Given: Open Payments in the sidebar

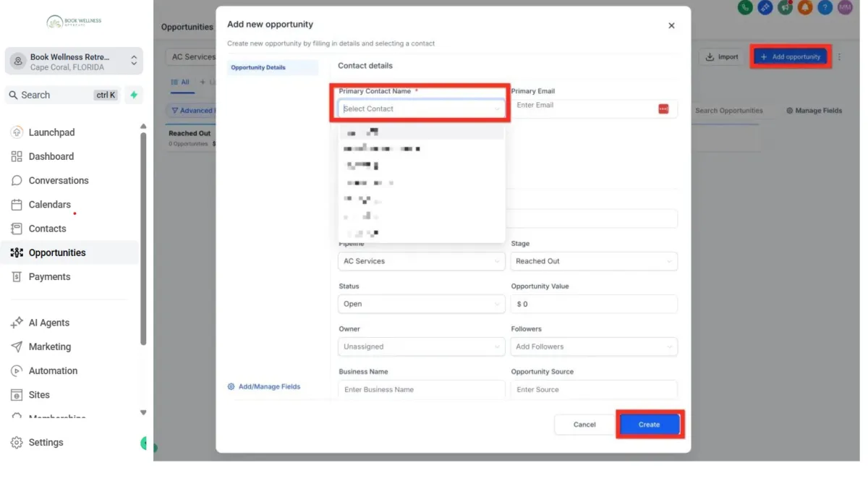Looking at the screenshot, I should pos(49,276).
